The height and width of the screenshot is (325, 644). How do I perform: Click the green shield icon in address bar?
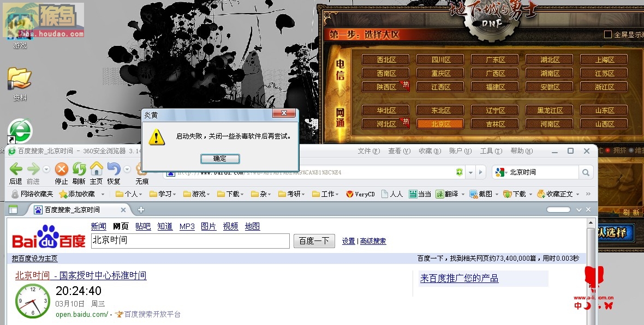(x=459, y=172)
